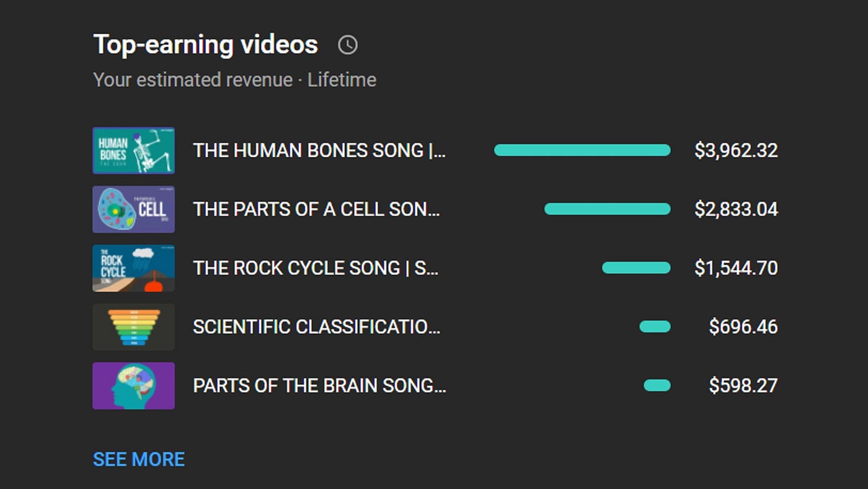Click SCIENTIFIC CLASSIFICATION video title
The height and width of the screenshot is (489, 868).
click(317, 327)
